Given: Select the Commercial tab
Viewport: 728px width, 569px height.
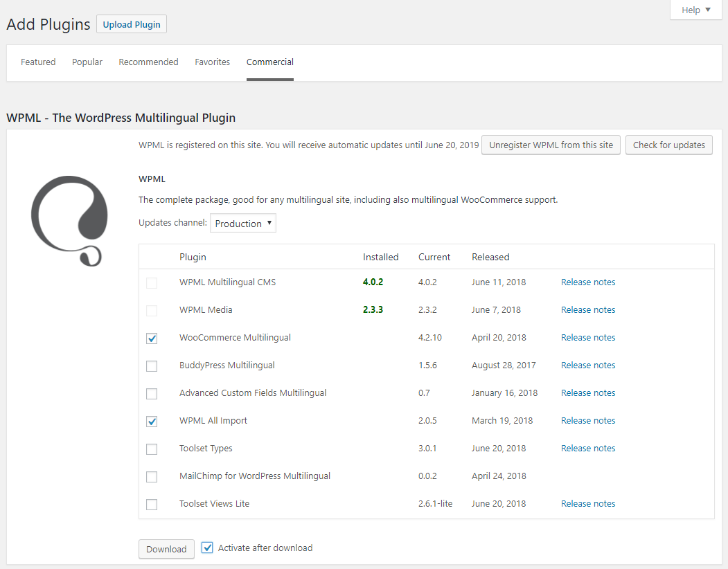Looking at the screenshot, I should (x=269, y=62).
